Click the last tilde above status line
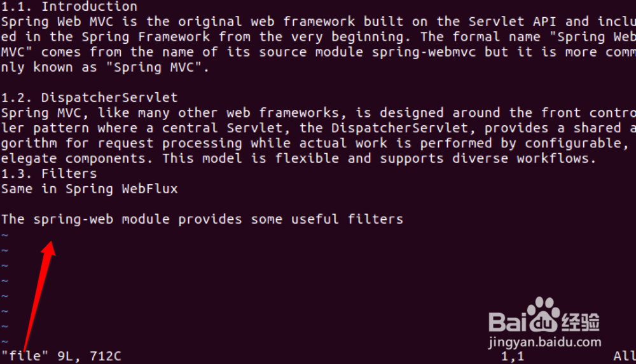636x364 pixels. (4, 342)
